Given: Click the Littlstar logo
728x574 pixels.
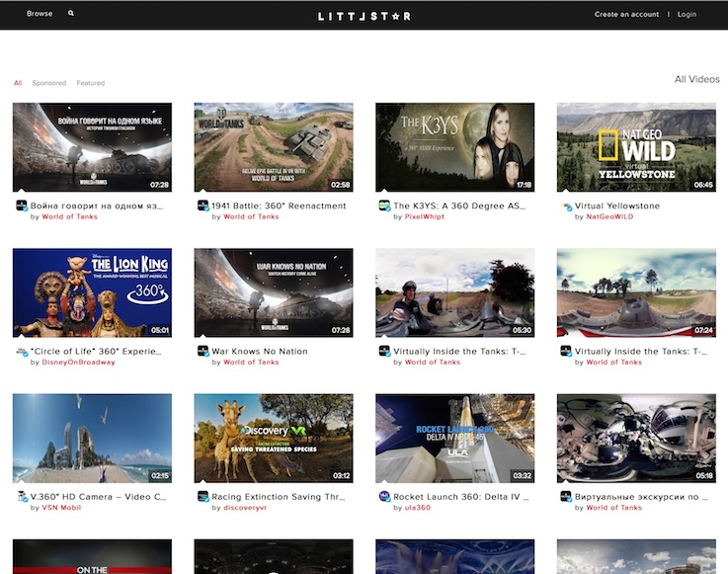Looking at the screenshot, I should (364, 16).
